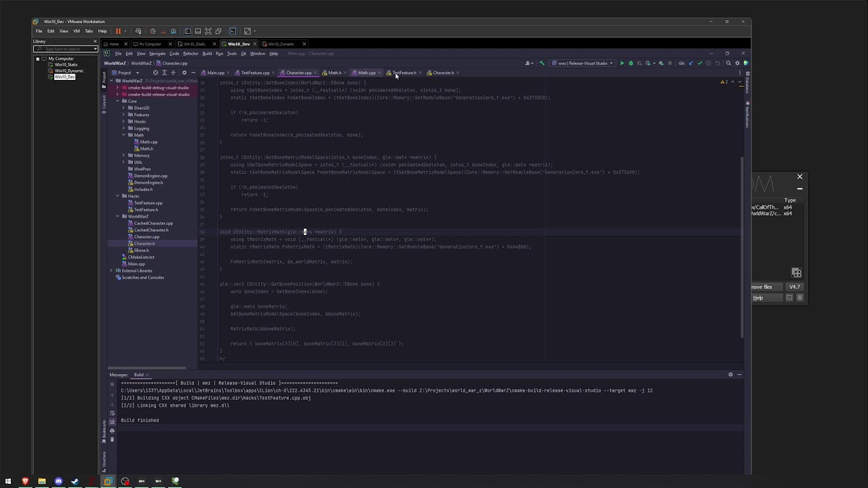868x488 pixels.
Task: Open the wwz Release-Visual Studio configuration dropdown
Action: pyautogui.click(x=583, y=63)
